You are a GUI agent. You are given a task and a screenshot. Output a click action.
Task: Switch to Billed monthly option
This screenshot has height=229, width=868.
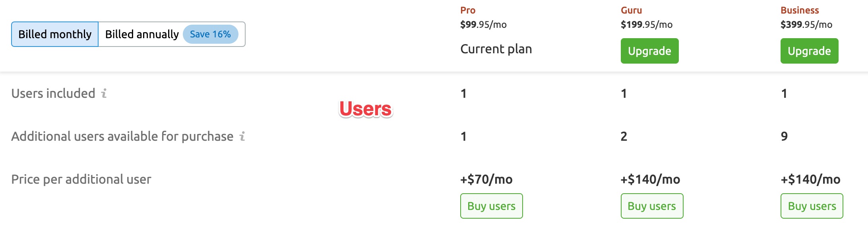[55, 34]
